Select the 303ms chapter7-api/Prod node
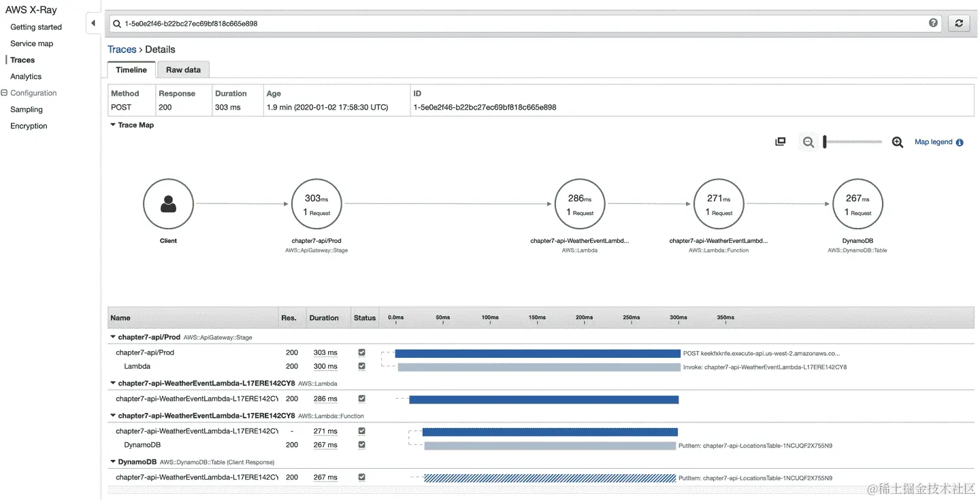Image resolution: width=980 pixels, height=500 pixels. click(316, 204)
